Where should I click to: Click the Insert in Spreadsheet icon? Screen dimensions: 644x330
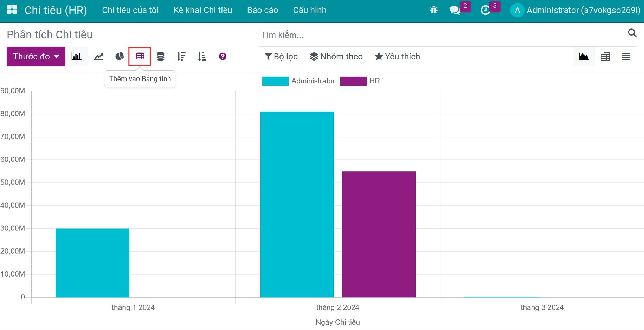[140, 56]
